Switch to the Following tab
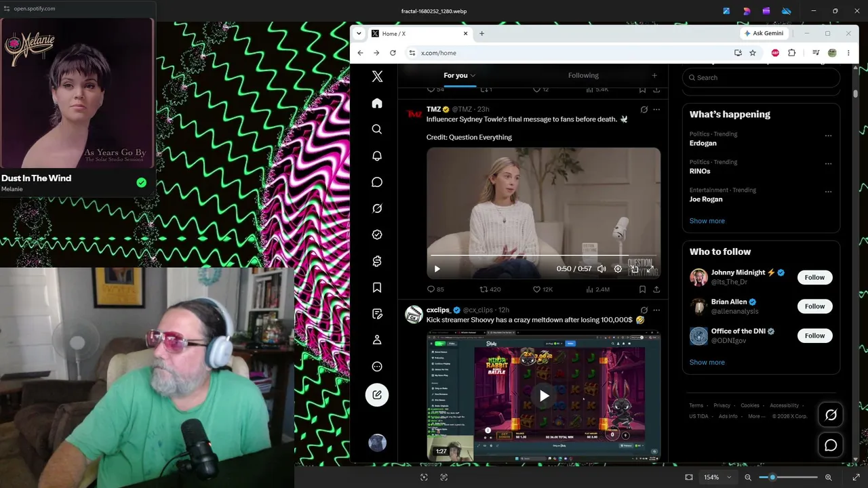 pos(583,75)
